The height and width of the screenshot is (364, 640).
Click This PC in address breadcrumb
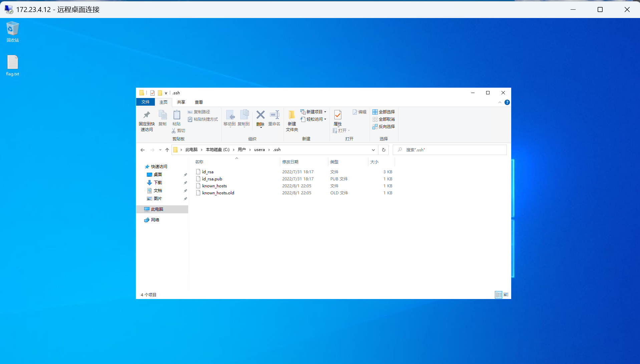[x=192, y=150]
